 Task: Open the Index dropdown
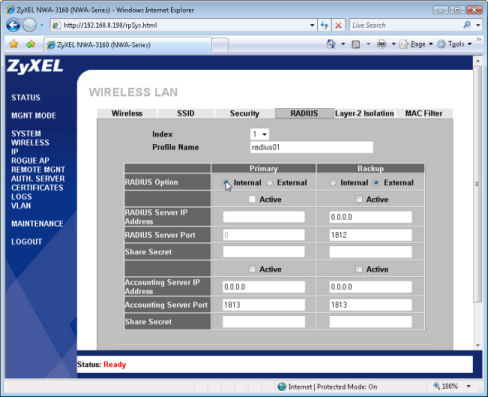(x=260, y=134)
